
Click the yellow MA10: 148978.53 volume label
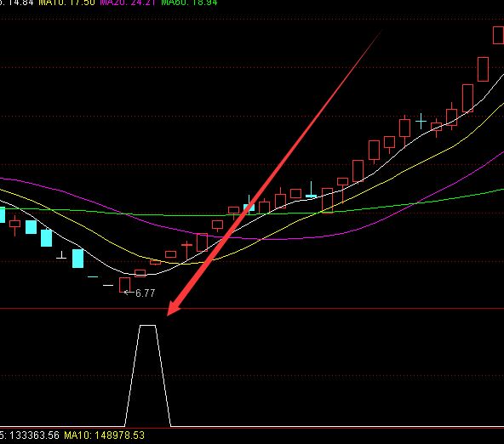[105, 435]
